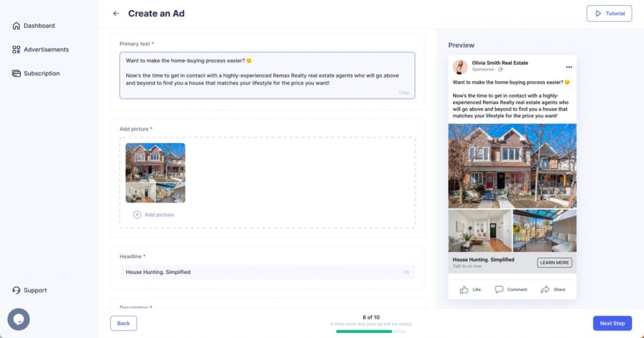The width and height of the screenshot is (644, 338).
Task: Click the patio photo in preview
Action: point(545,230)
